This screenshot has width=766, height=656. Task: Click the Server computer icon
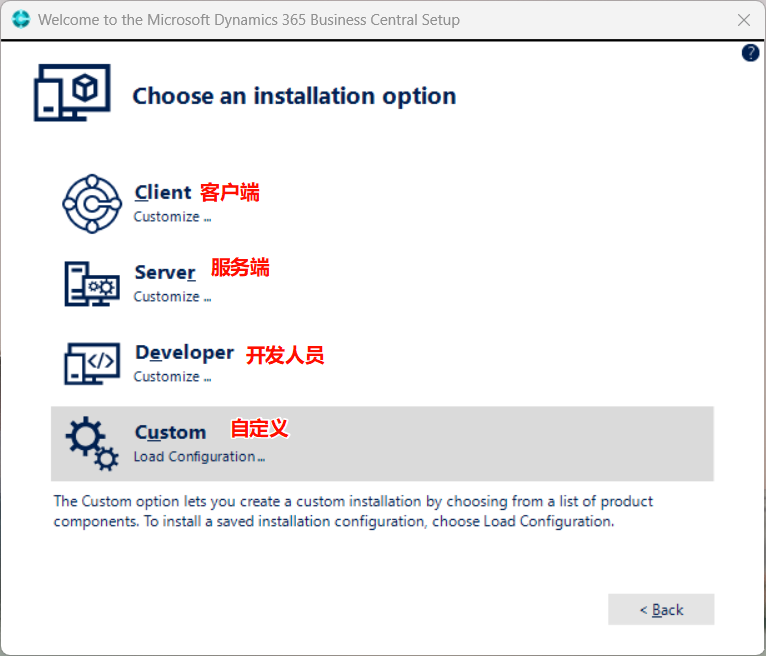pyautogui.click(x=92, y=284)
